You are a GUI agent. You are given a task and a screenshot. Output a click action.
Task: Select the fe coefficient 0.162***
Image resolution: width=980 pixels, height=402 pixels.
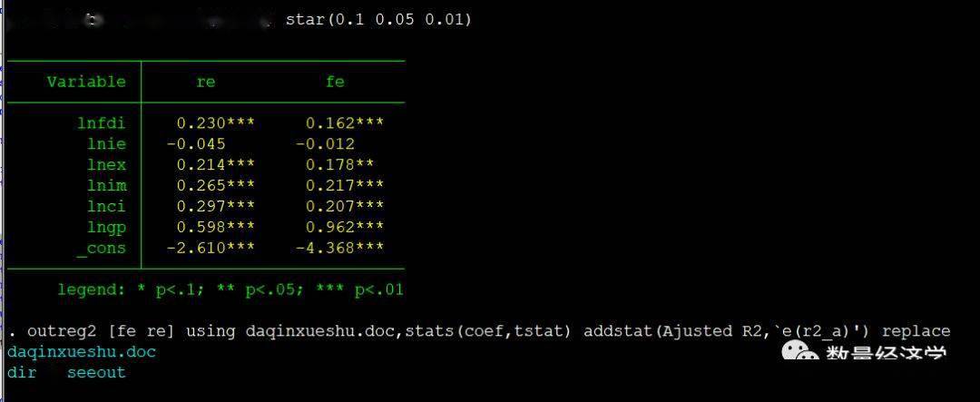point(345,123)
